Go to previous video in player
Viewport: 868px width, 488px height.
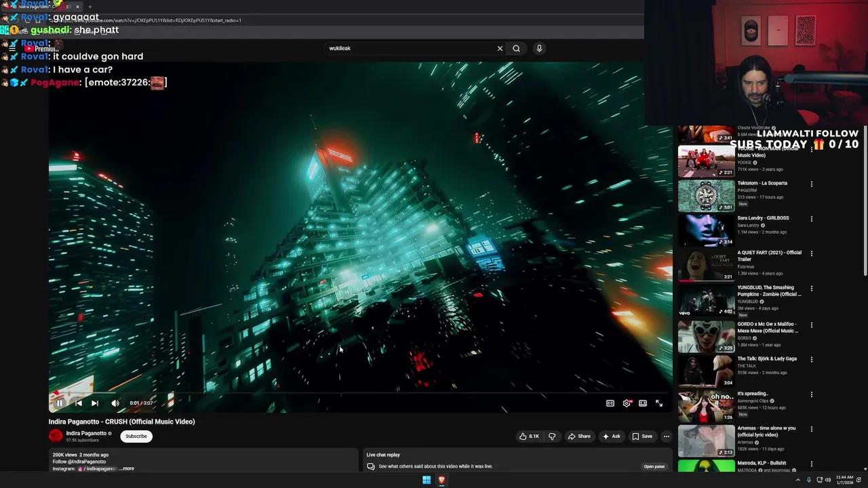78,403
